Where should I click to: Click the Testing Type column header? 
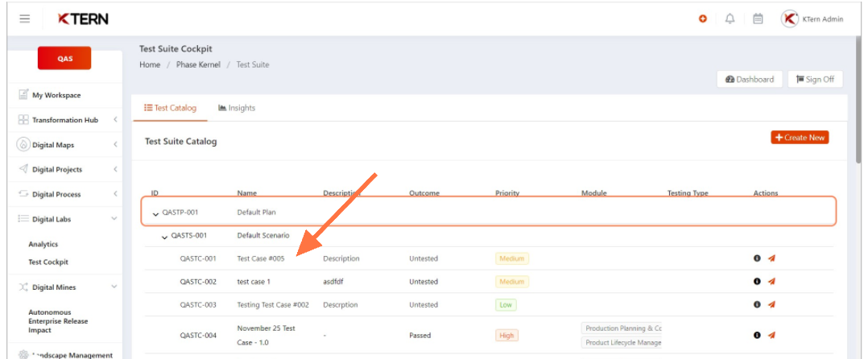click(x=688, y=193)
